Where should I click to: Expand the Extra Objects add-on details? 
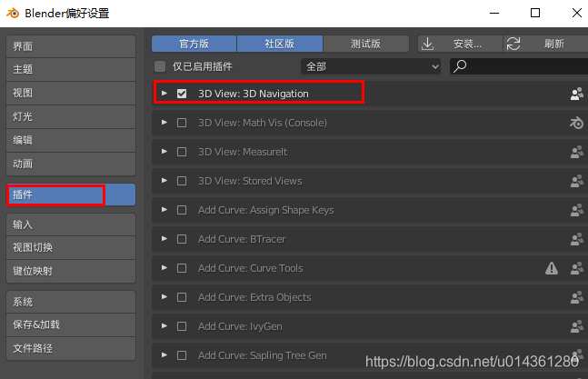coord(164,297)
